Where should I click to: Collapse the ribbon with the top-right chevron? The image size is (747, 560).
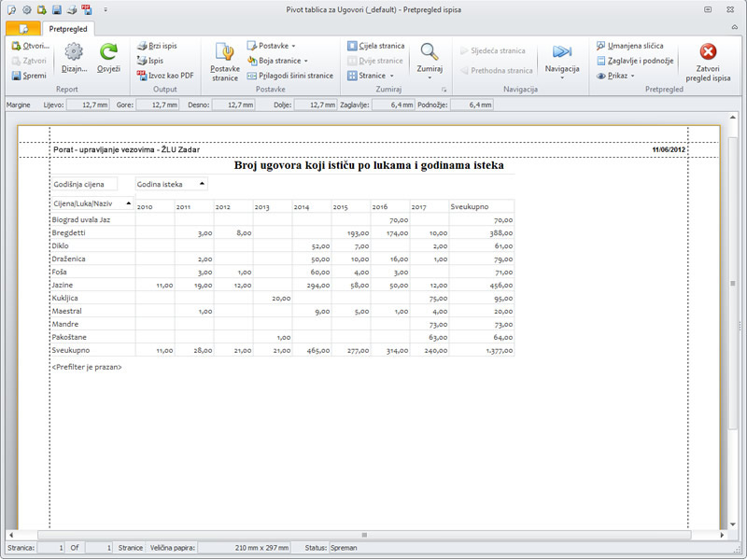tap(734, 27)
